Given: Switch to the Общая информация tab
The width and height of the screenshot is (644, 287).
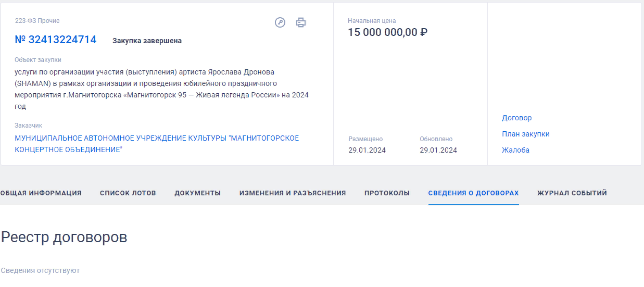Looking at the screenshot, I should (x=41, y=193).
